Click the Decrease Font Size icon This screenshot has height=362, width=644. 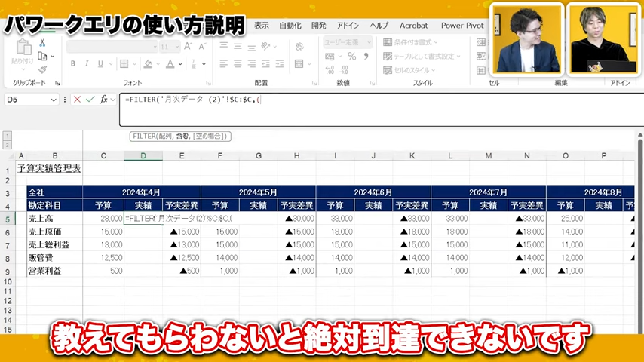pyautogui.click(x=202, y=47)
